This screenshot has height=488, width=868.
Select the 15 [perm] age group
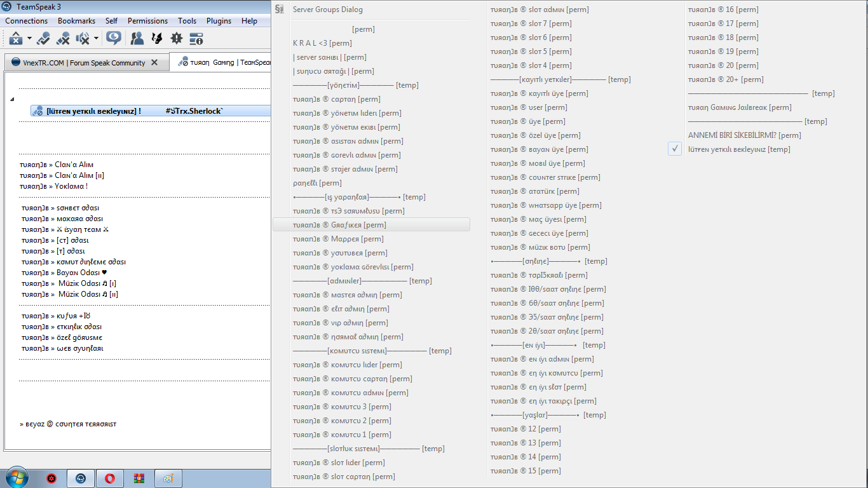[x=526, y=471]
